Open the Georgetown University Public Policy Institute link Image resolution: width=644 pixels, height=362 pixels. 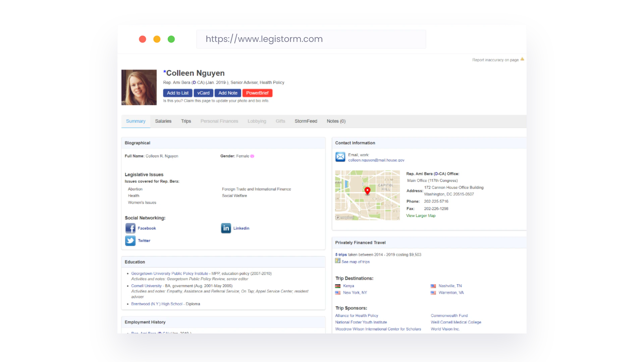[x=169, y=273]
